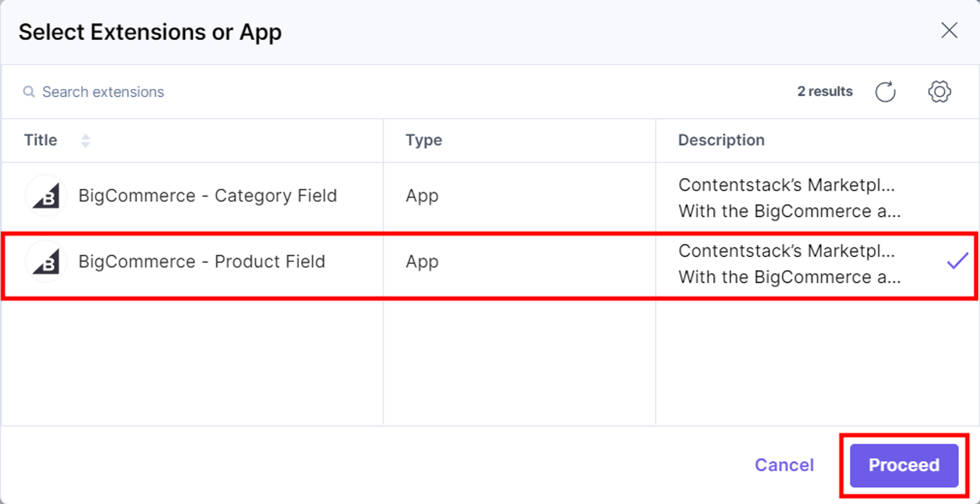Click the Description column header
The image size is (980, 504).
pos(721,140)
